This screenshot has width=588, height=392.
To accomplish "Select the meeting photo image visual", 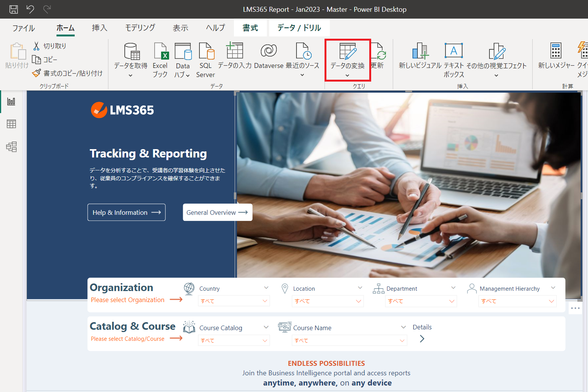I will pyautogui.click(x=409, y=185).
